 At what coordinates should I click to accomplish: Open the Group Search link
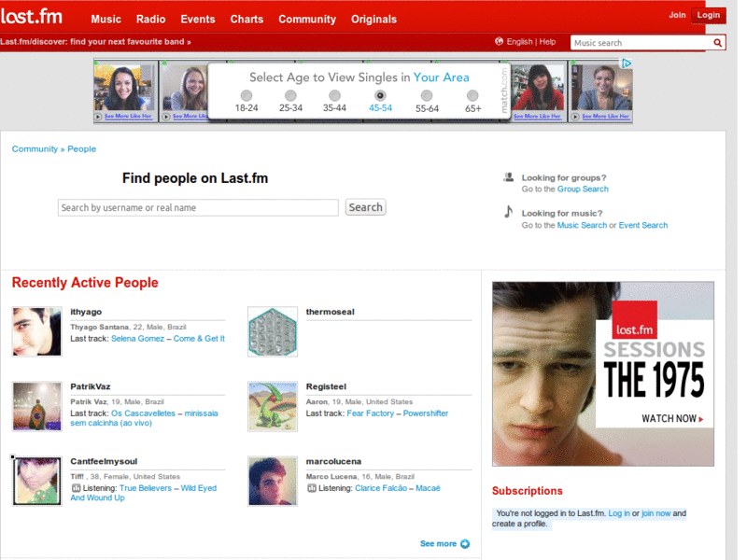pos(583,189)
